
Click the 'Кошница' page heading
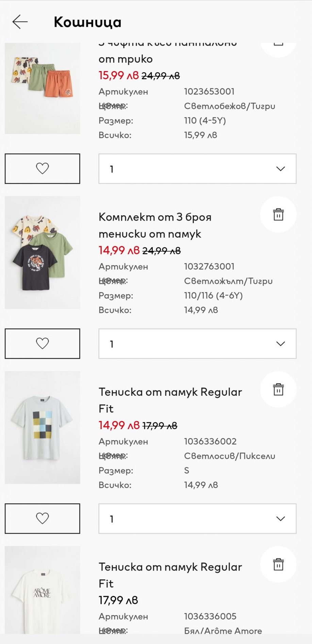click(x=87, y=22)
